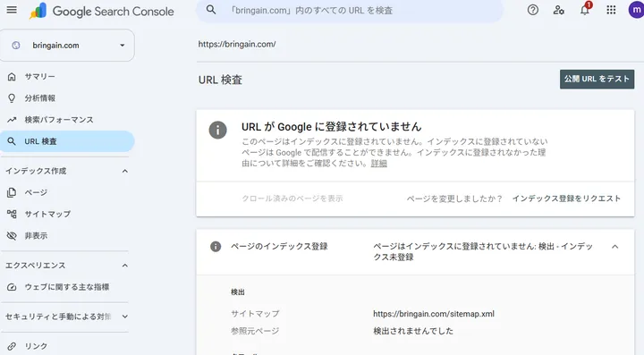Screen dimensions: 644x355
Task: Click the link icon beside リンク
Action: point(12,346)
